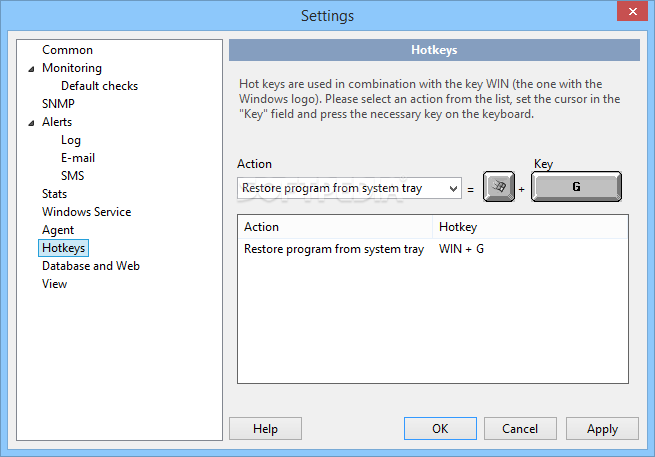This screenshot has height=457, width=655.
Task: Open Windows Service settings
Action: coord(86,212)
